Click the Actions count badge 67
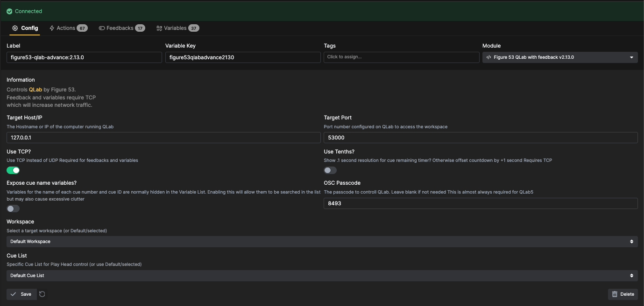This screenshot has height=306, width=644. (82, 28)
